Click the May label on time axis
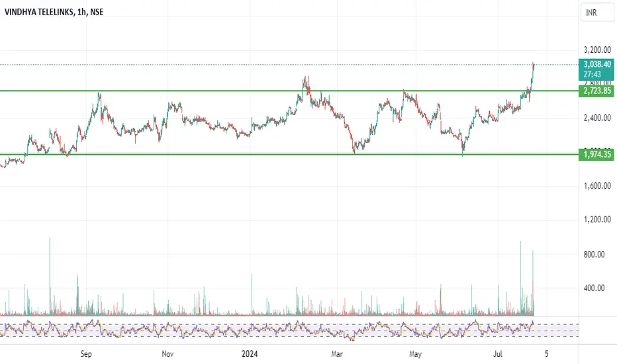Image resolution: width=617 pixels, height=364 pixels. coord(415,354)
